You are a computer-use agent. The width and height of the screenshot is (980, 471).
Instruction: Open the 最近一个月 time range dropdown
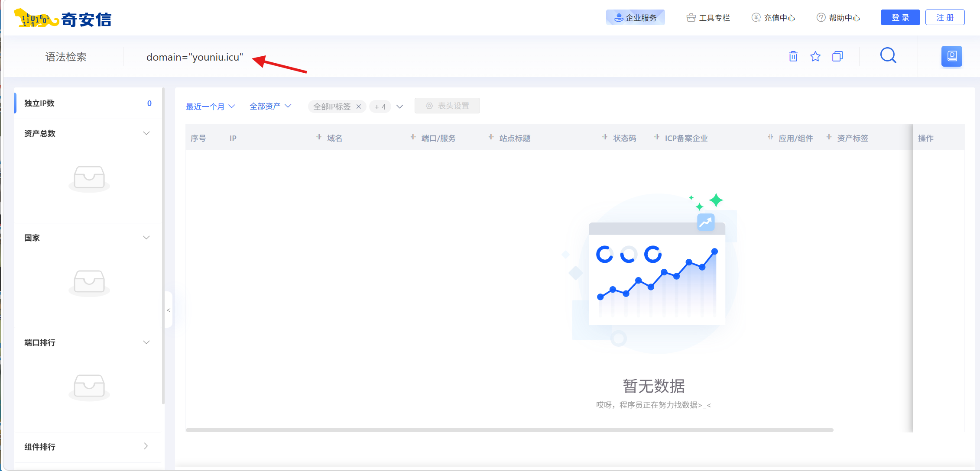[x=211, y=106]
